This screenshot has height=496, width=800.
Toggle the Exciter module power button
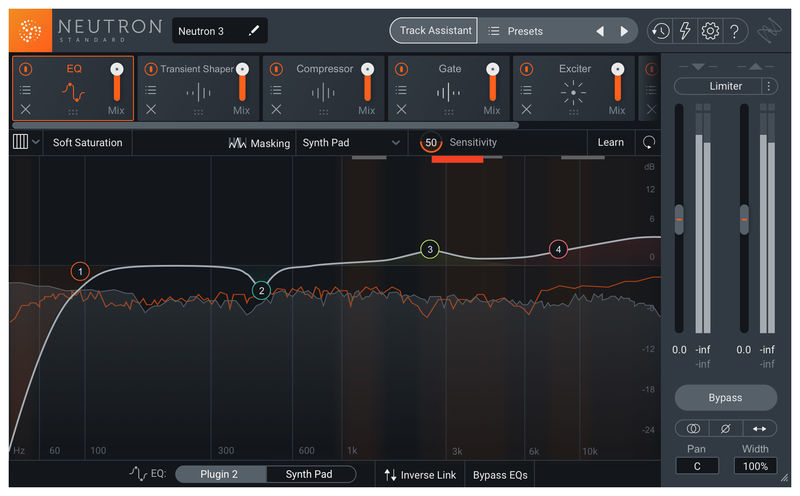pyautogui.click(x=527, y=69)
